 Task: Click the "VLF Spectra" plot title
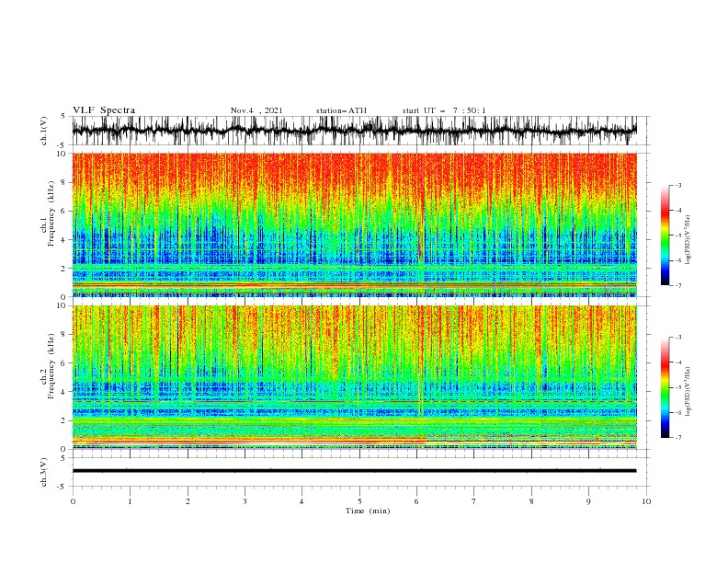click(x=104, y=110)
